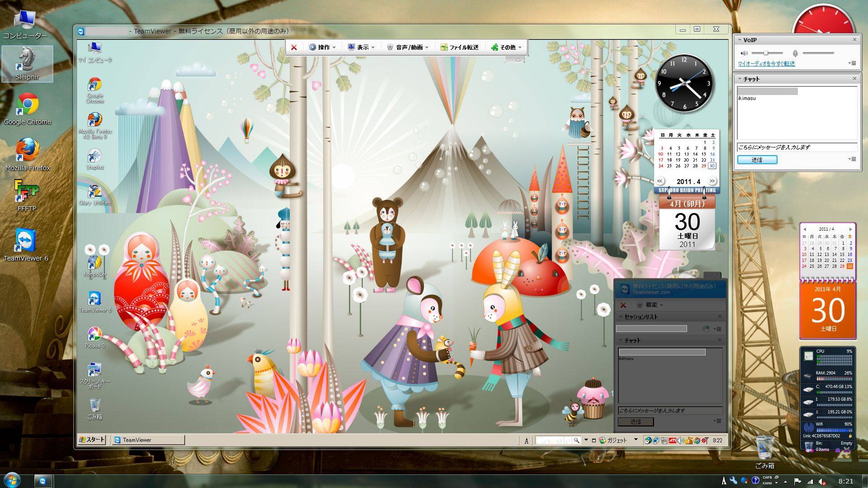The width and height of the screenshot is (868, 488).
Task: Collapse remote セッションリスト section
Action: pyautogui.click(x=621, y=317)
